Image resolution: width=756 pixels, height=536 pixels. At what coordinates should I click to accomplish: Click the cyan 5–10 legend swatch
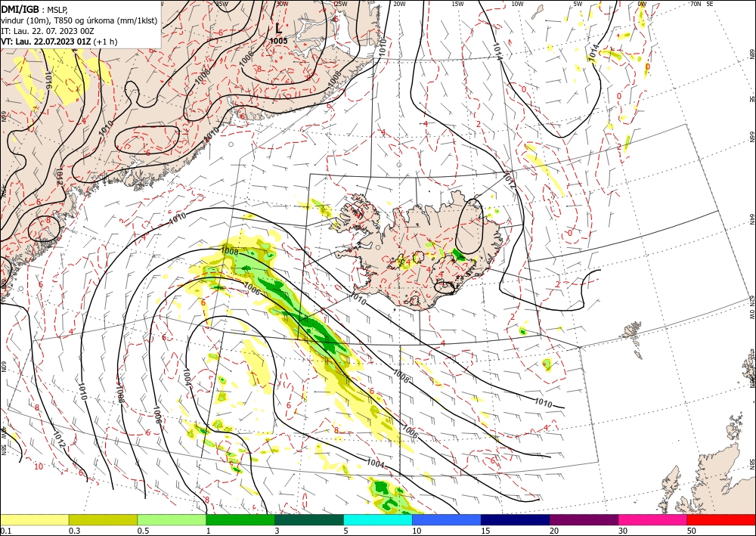pos(378,519)
